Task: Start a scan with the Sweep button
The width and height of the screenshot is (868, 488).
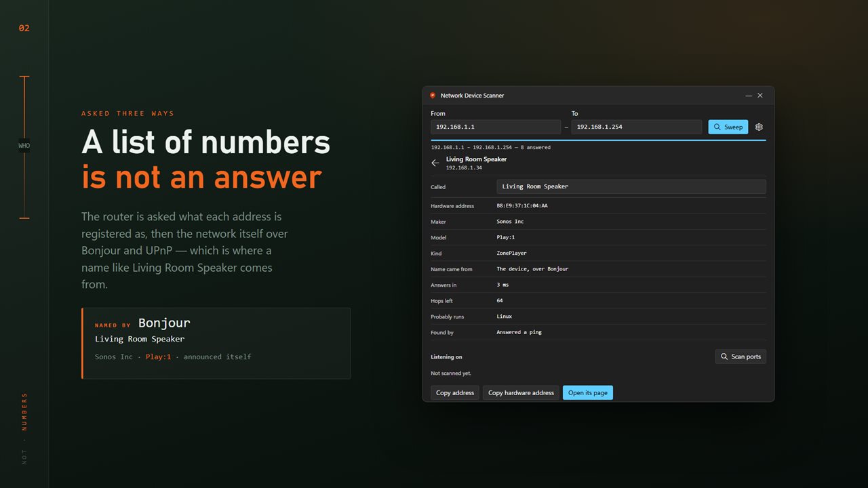Action: [x=728, y=127]
